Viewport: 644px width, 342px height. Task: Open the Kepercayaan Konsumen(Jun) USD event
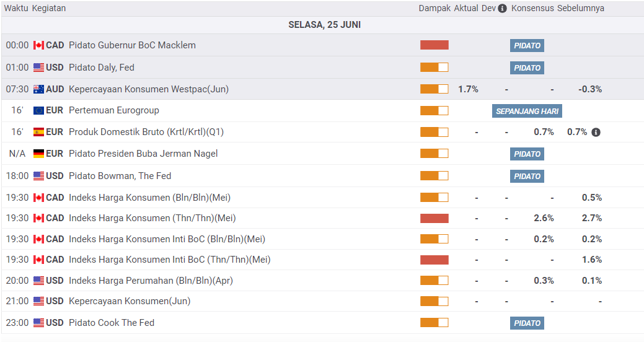click(130, 301)
